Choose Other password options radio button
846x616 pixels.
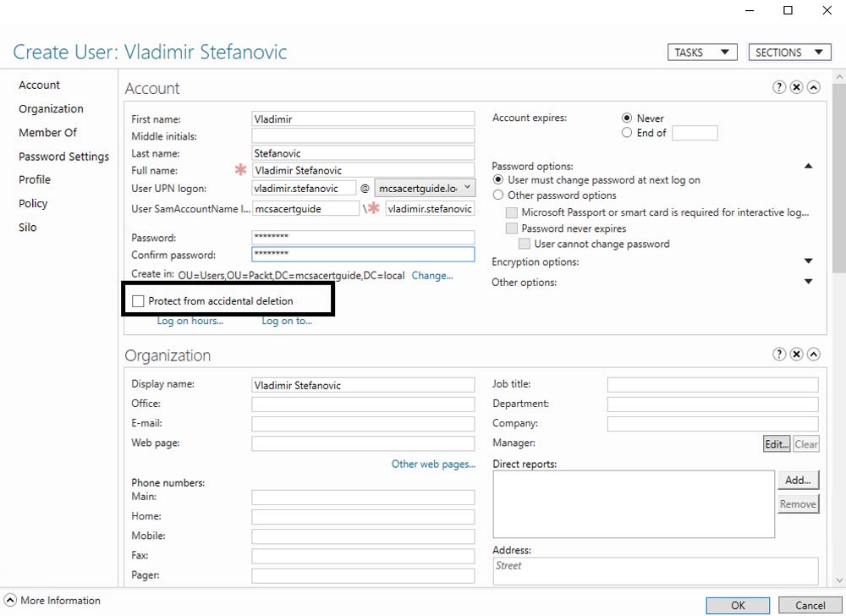498,195
